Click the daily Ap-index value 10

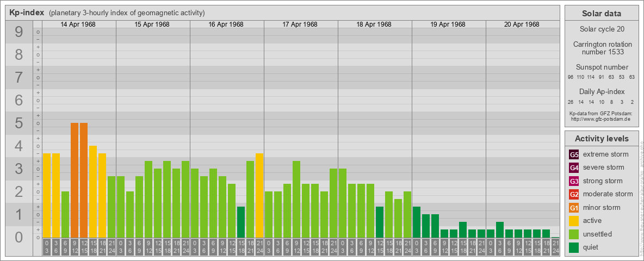coord(601,102)
